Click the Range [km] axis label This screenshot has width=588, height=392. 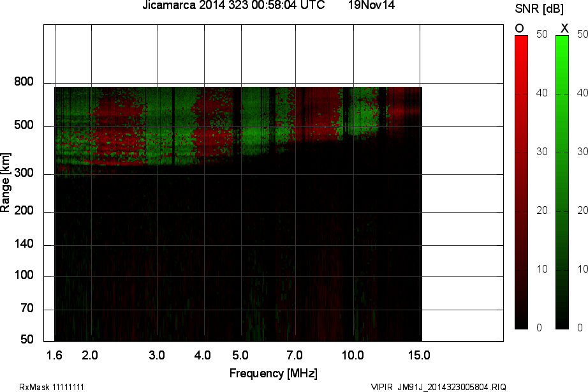click(5, 183)
